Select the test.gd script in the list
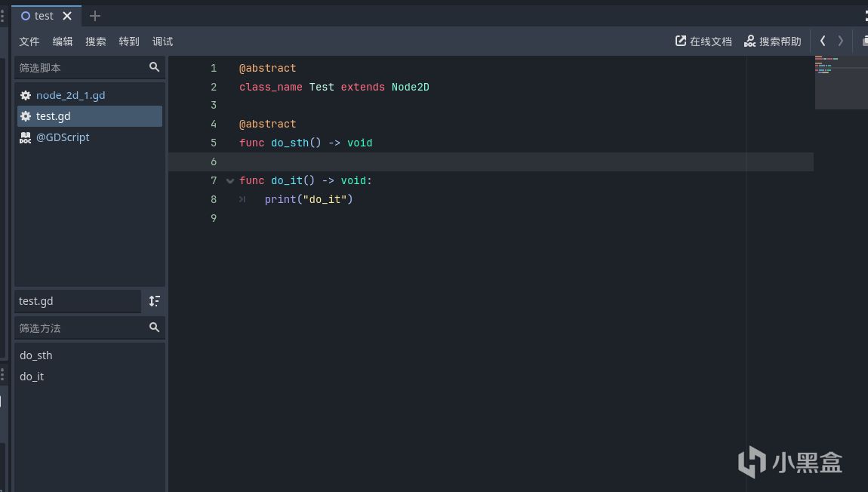Screen dimensions: 868x492 [54, 116]
